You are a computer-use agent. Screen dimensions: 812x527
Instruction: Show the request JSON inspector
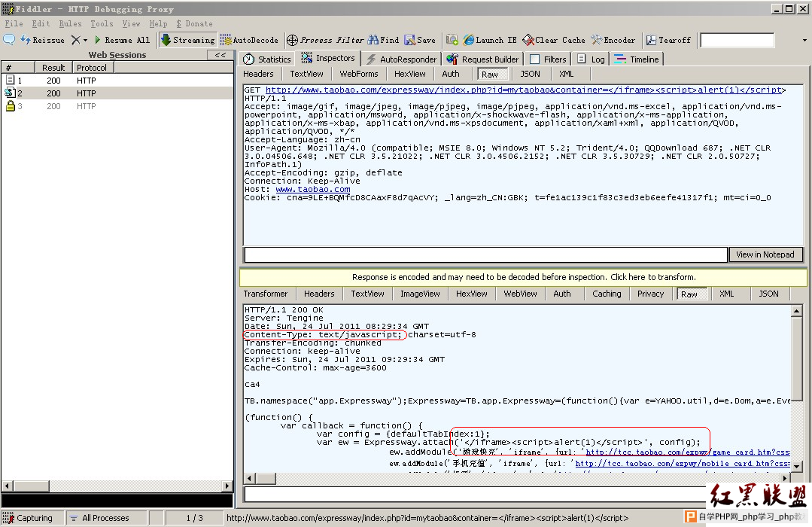(531, 74)
